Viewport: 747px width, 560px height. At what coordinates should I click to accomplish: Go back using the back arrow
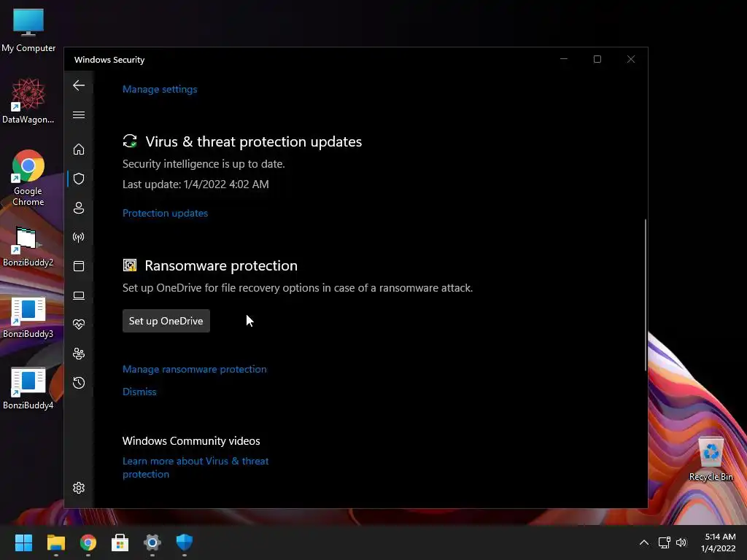(x=79, y=85)
